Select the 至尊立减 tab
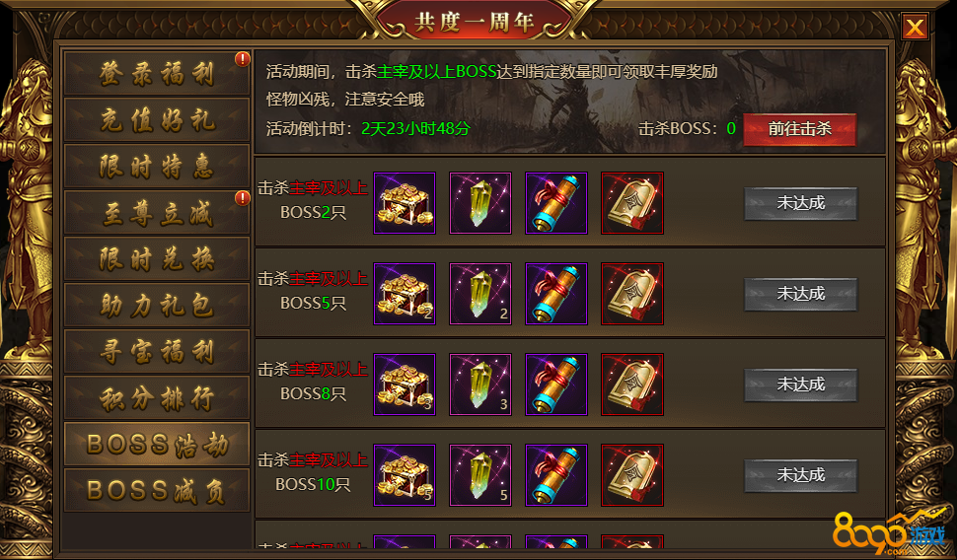 (157, 212)
